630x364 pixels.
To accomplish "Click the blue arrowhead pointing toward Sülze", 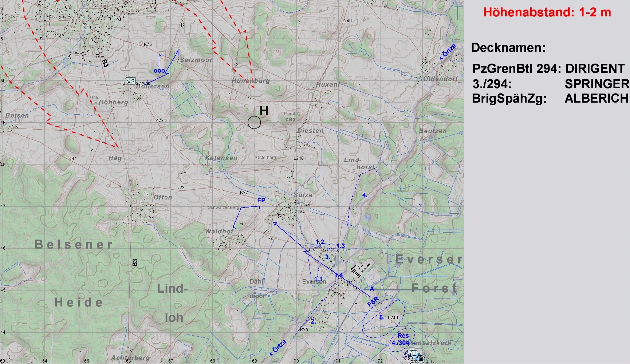I will 275,223.
